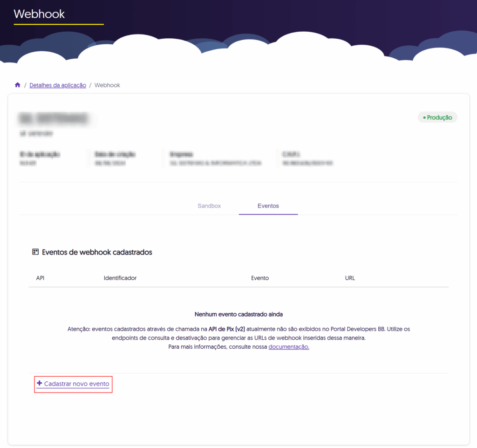Switch to the Sandbox tab
Image resolution: width=477 pixels, height=448 pixels.
209,206
